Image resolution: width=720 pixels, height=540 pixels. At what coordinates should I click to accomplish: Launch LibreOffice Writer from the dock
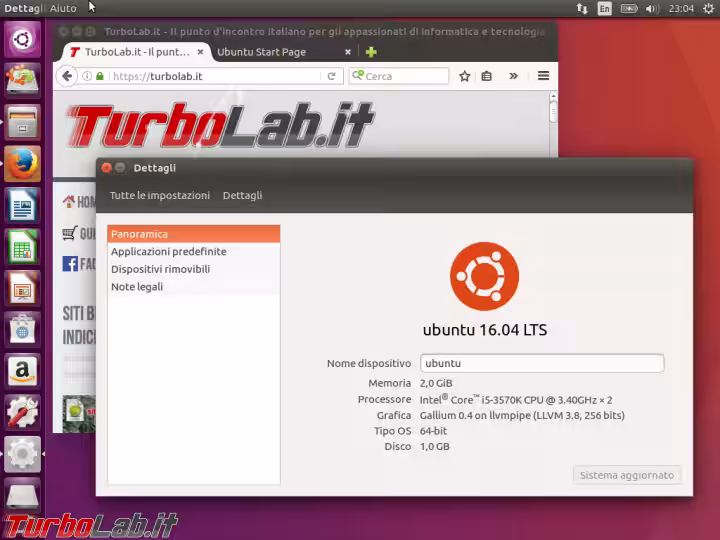pyautogui.click(x=22, y=205)
